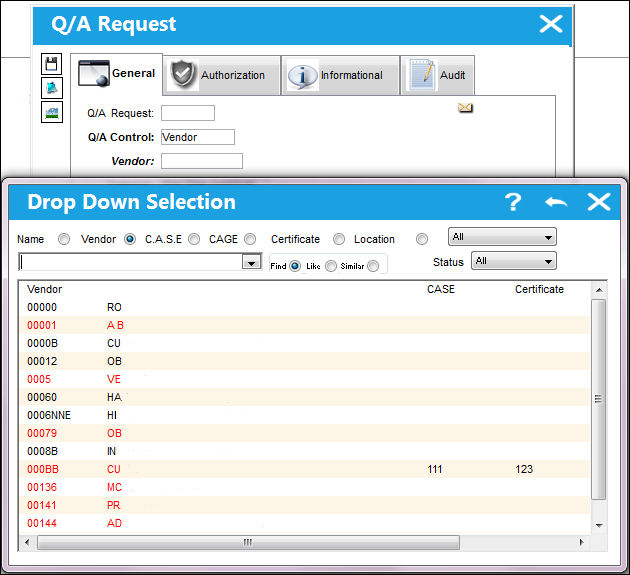Viewport: 630px width, 575px height.
Task: Select vendor row 00001
Action: pyautogui.click(x=305, y=325)
